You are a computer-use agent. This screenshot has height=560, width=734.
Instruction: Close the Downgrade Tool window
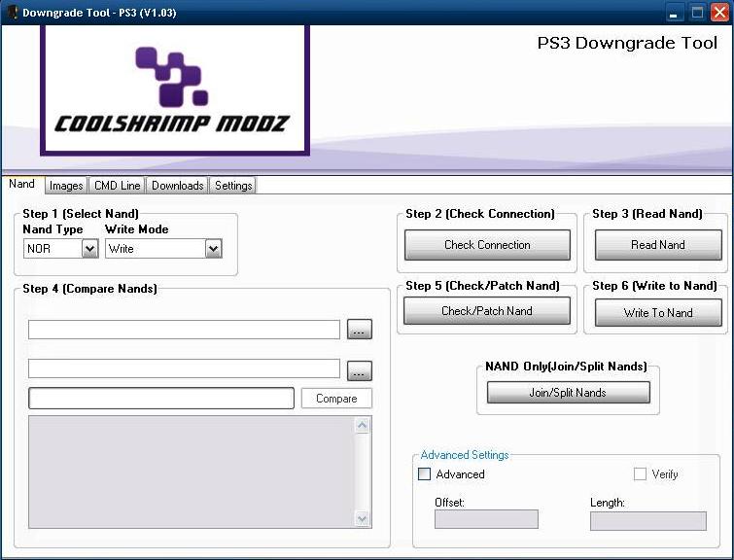click(x=720, y=13)
